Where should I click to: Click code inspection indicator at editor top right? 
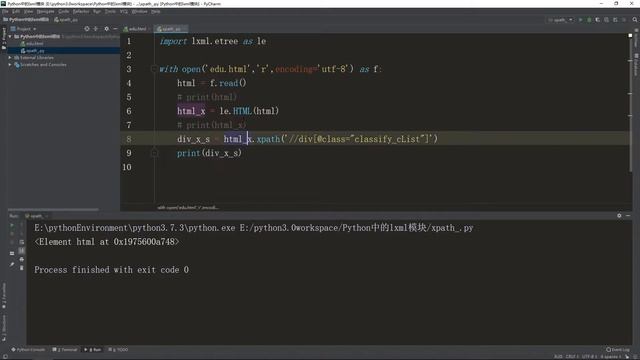(x=630, y=36)
